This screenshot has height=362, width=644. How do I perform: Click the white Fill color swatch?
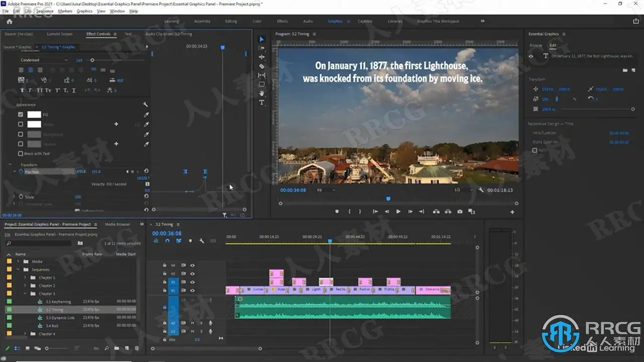click(34, 115)
